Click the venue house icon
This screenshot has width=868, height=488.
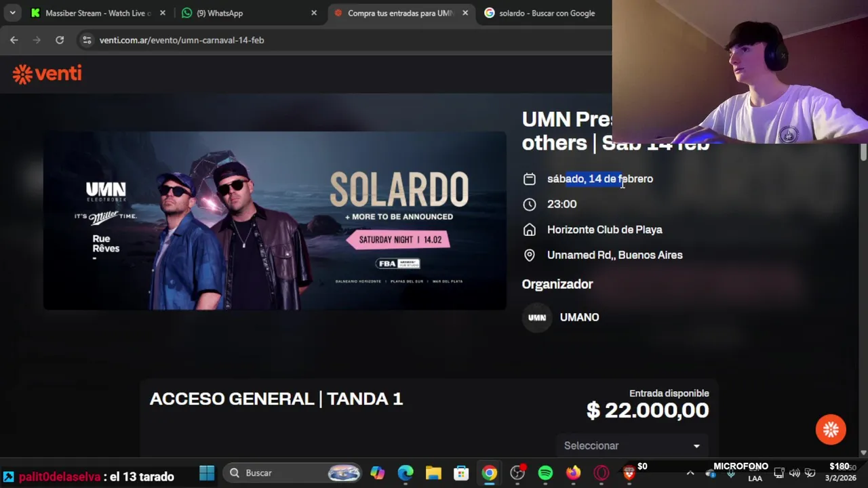click(x=530, y=230)
